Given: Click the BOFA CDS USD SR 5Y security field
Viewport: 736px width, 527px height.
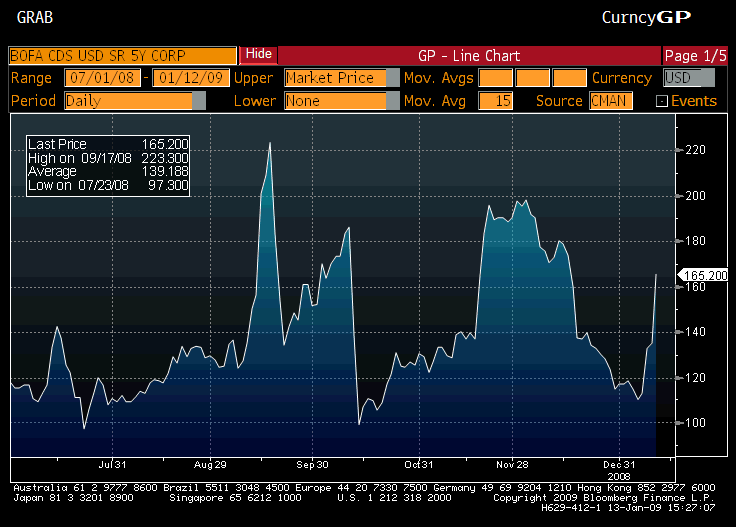Looking at the screenshot, I should click(x=122, y=55).
